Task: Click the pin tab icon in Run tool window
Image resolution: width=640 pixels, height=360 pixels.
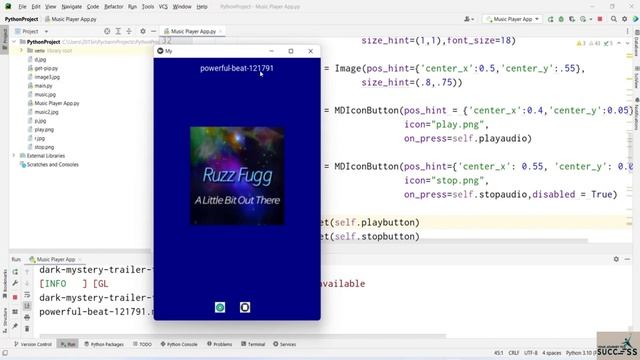Action: [16, 326]
